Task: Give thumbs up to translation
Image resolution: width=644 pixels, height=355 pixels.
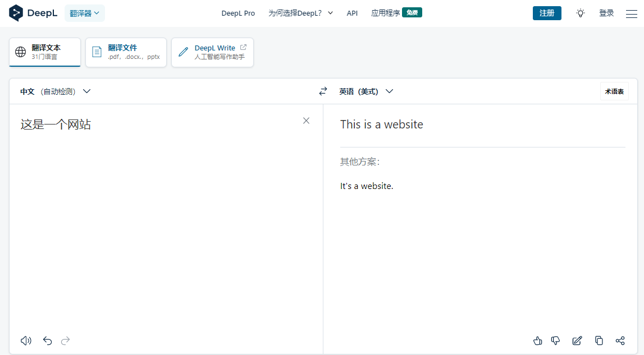Action: coord(538,340)
